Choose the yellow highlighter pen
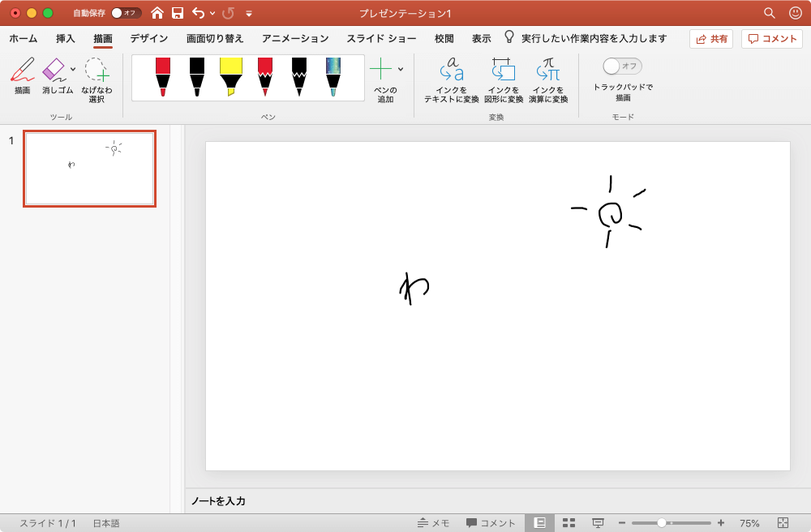The image size is (811, 532). click(231, 77)
